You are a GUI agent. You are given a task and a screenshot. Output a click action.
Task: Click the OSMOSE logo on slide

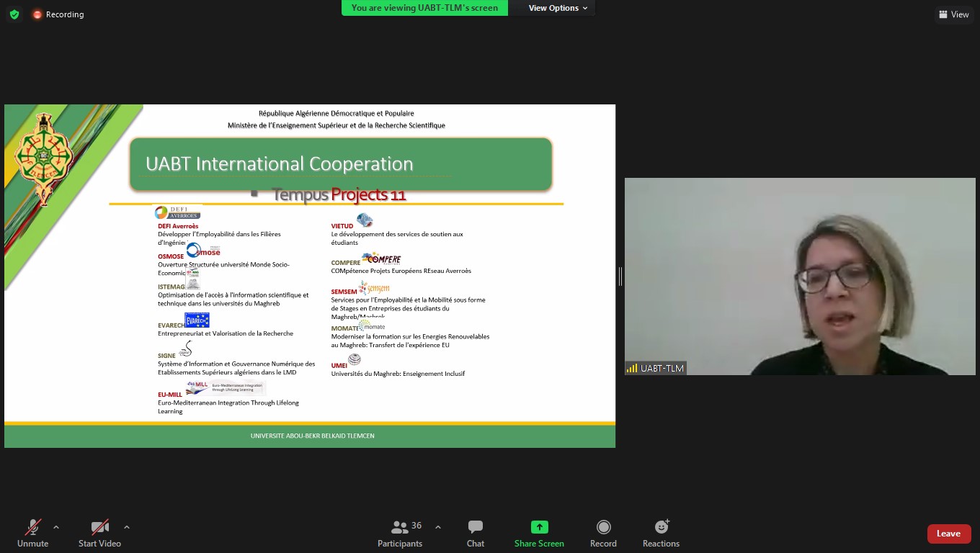pos(203,250)
